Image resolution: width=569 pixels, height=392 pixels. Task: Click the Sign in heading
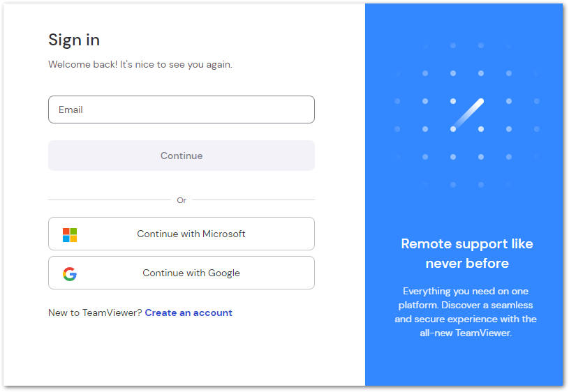tap(74, 40)
